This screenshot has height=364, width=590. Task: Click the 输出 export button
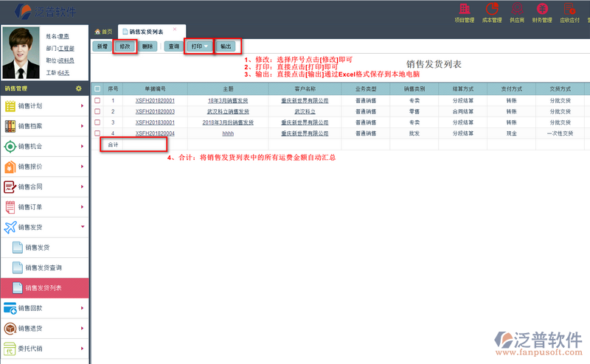[x=226, y=46]
